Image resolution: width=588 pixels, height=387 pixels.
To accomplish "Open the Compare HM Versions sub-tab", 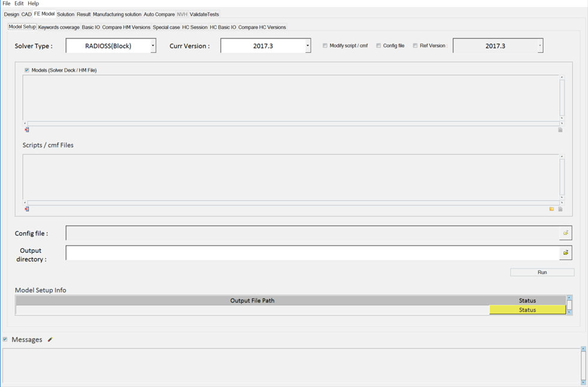I will pyautogui.click(x=126, y=28).
